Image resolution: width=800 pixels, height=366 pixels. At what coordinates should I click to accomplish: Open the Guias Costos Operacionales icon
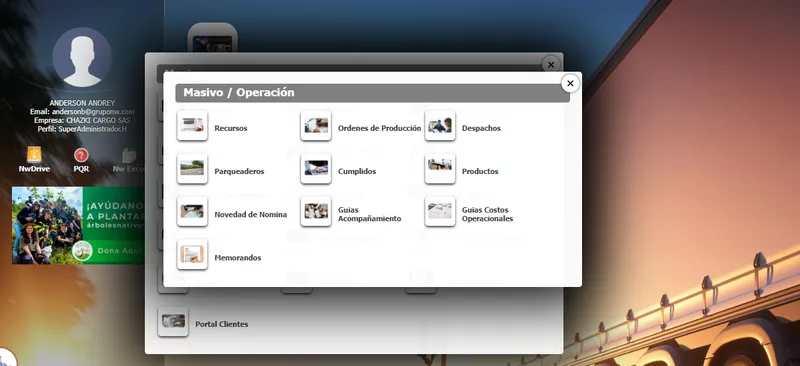coord(440,211)
